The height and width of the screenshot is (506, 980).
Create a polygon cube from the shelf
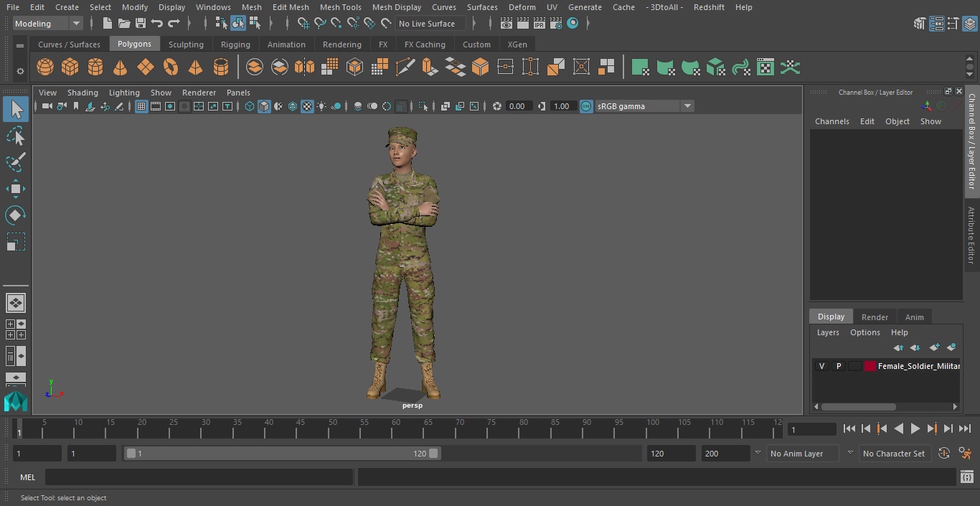click(70, 67)
